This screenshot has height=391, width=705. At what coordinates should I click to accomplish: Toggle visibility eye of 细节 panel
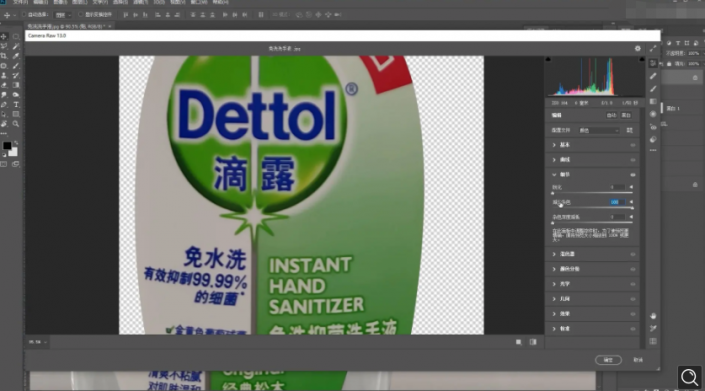pyautogui.click(x=633, y=175)
